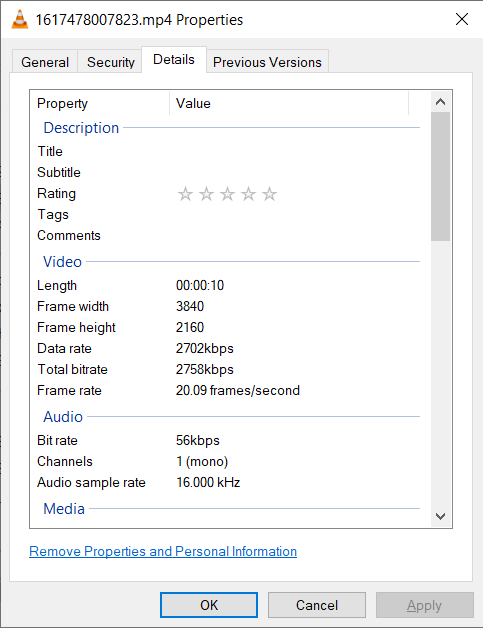
Task: Set rating to four stars
Action: [248, 194]
